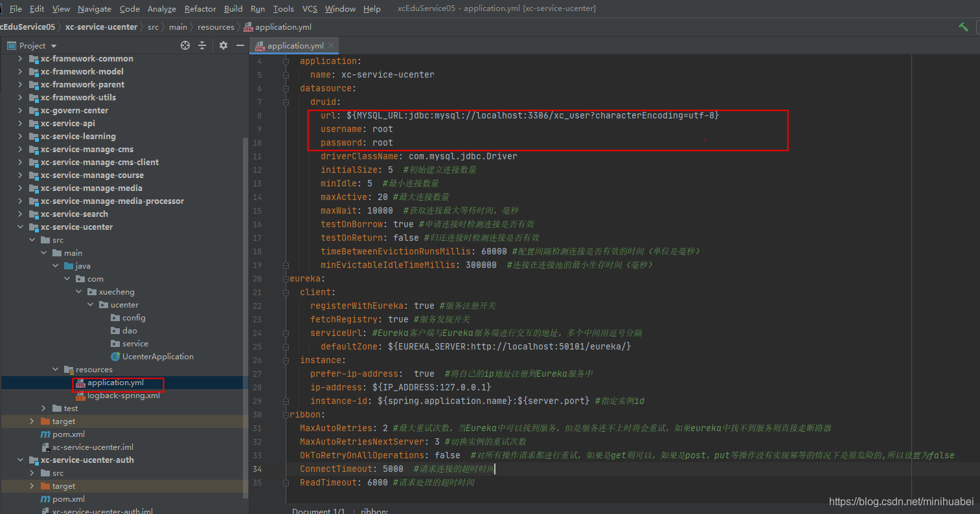Click the driverClassName value com.mysql.jdbc.Driver
This screenshot has height=514, width=980.
pyautogui.click(x=462, y=156)
